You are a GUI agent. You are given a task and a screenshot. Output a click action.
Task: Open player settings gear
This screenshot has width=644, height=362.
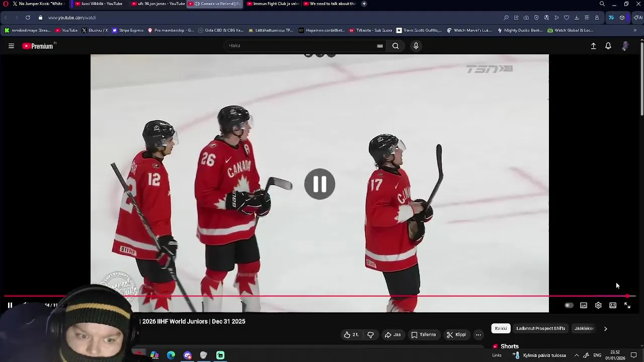click(598, 305)
